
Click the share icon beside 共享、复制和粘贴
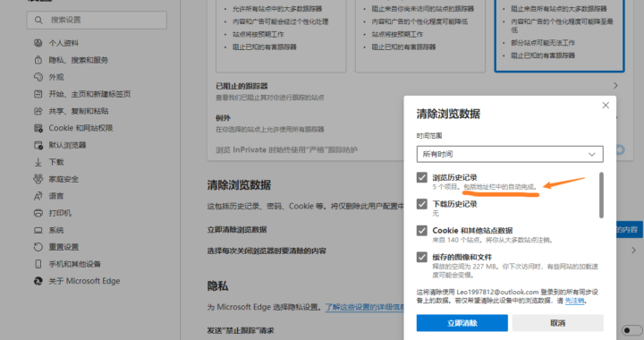click(x=38, y=111)
